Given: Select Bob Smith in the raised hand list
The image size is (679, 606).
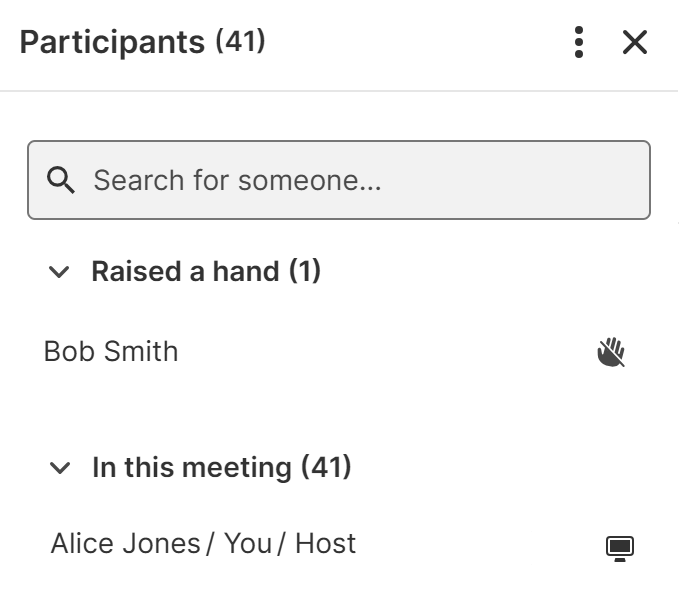Looking at the screenshot, I should click(111, 352).
